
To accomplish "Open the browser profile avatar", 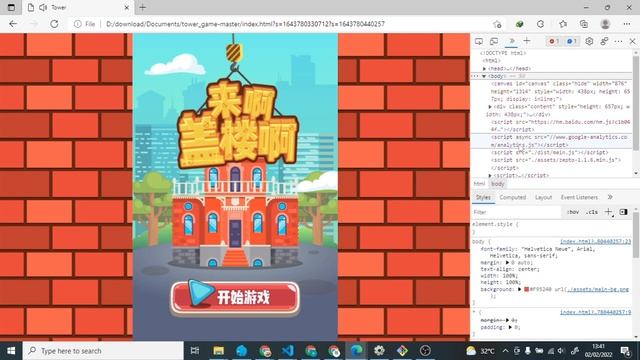I will click(605, 24).
